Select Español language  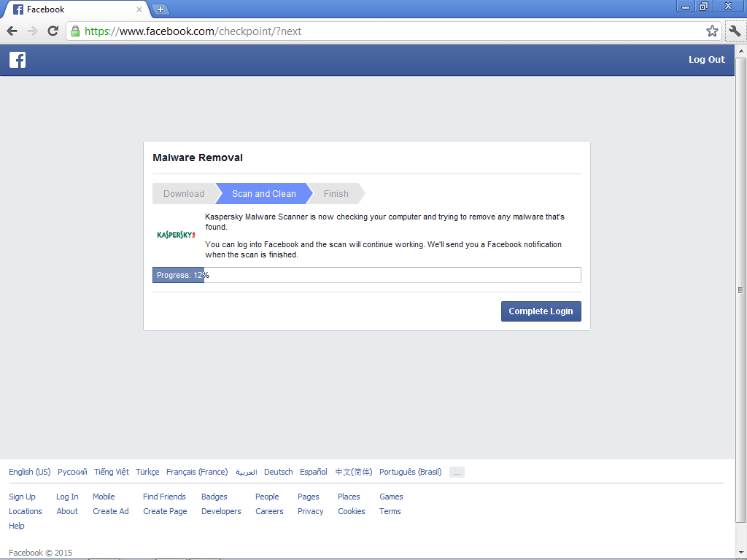(314, 472)
